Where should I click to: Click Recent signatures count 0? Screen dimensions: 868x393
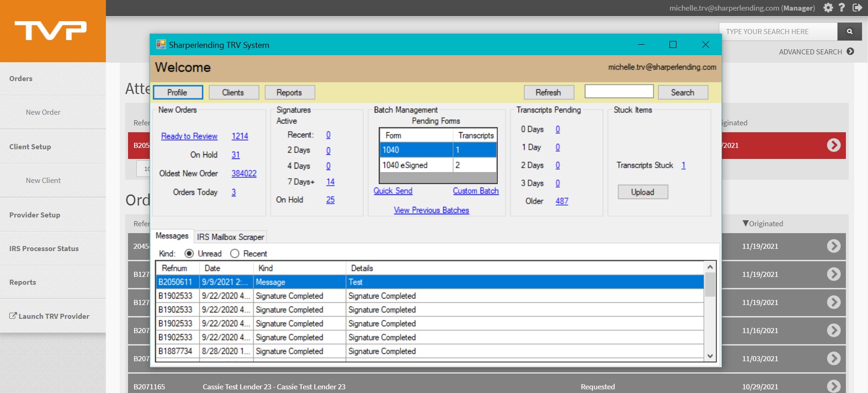tap(328, 135)
